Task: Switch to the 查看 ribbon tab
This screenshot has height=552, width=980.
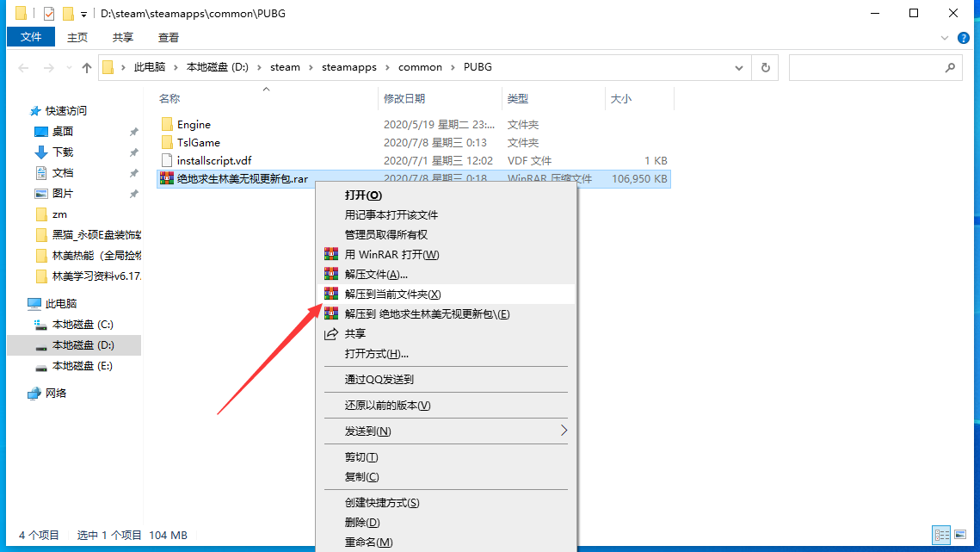Action: tap(169, 38)
